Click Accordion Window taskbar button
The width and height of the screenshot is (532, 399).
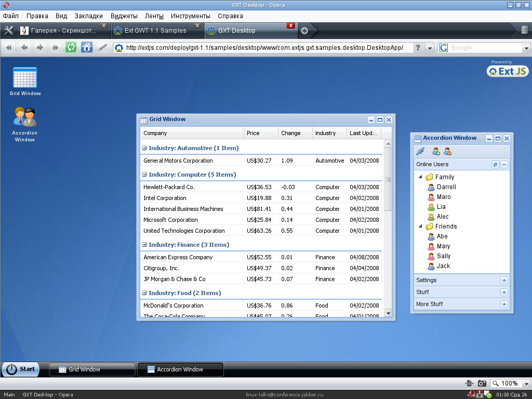tap(180, 369)
